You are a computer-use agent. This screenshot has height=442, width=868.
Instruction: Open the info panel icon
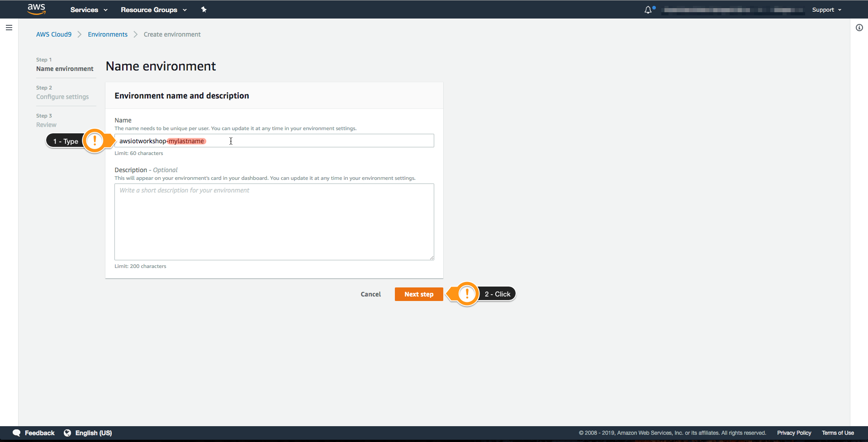pos(859,28)
